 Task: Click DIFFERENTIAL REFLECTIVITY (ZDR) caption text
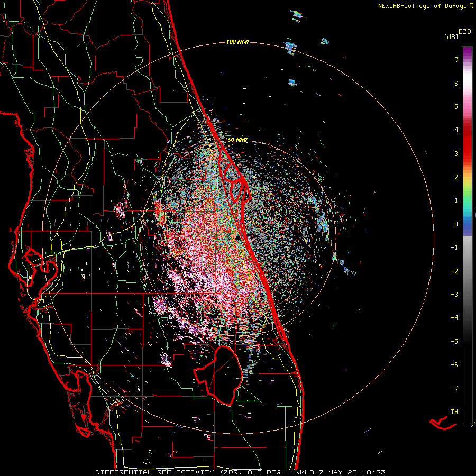pyautogui.click(x=169, y=472)
